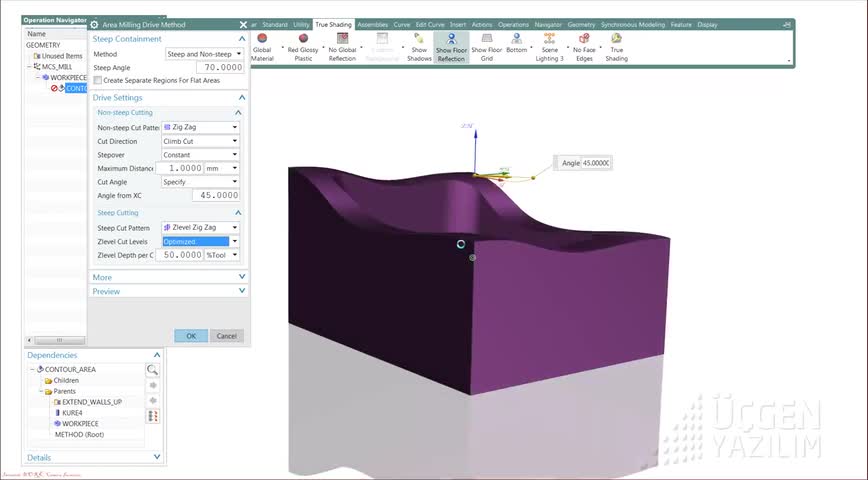Toggle Show Floor Reflection in ribbon
This screenshot has width=868, height=480.
[x=451, y=47]
